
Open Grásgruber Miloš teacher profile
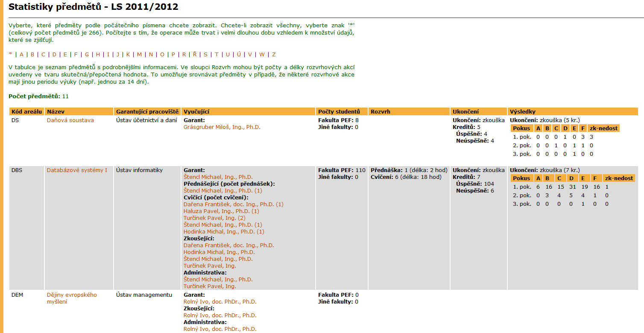pos(222,127)
